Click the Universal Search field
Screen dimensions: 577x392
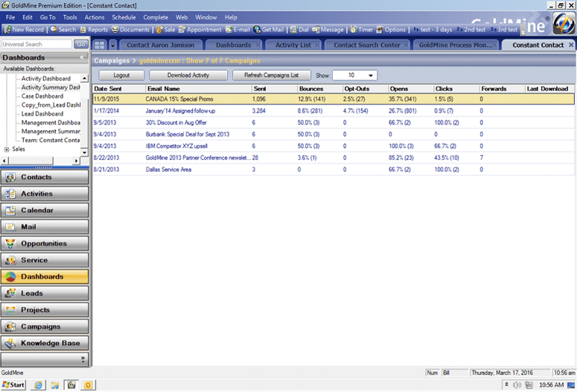(36, 44)
